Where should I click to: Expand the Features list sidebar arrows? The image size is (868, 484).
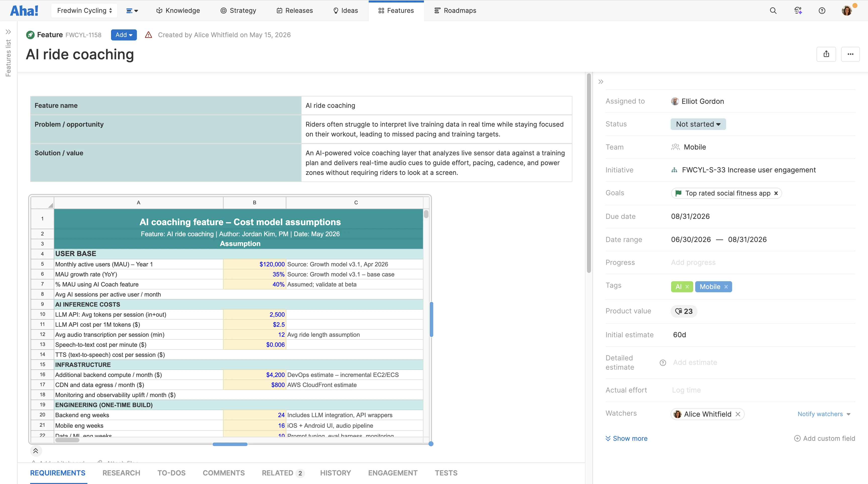point(8,32)
